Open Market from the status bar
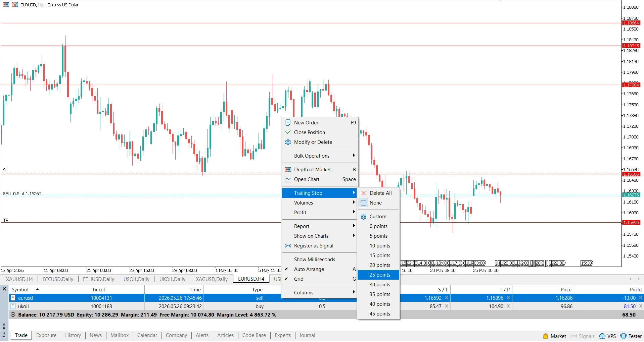Viewport: 644px width, 342px height. tap(554, 336)
